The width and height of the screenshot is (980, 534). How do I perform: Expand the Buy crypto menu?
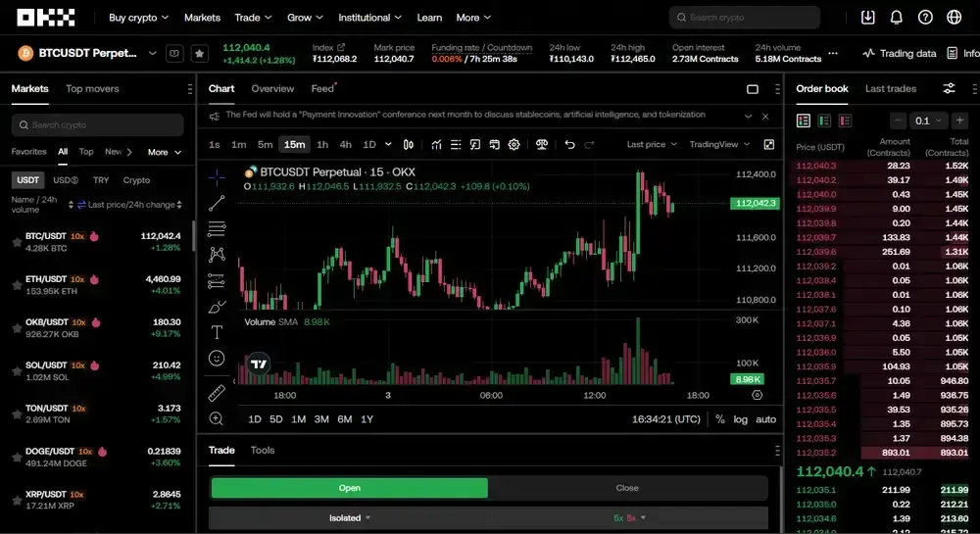[139, 18]
